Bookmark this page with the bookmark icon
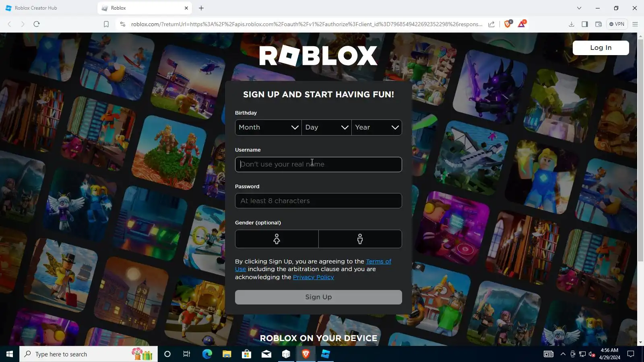This screenshot has height=362, width=644. point(106,24)
